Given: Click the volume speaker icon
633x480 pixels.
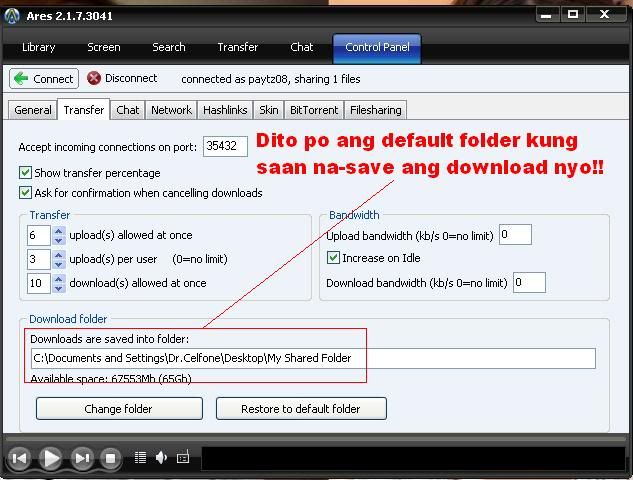Looking at the screenshot, I should pos(161,457).
